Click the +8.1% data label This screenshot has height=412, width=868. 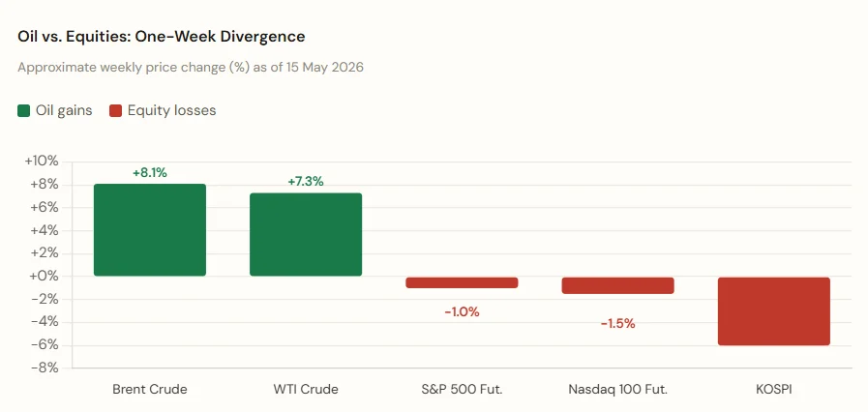click(149, 173)
